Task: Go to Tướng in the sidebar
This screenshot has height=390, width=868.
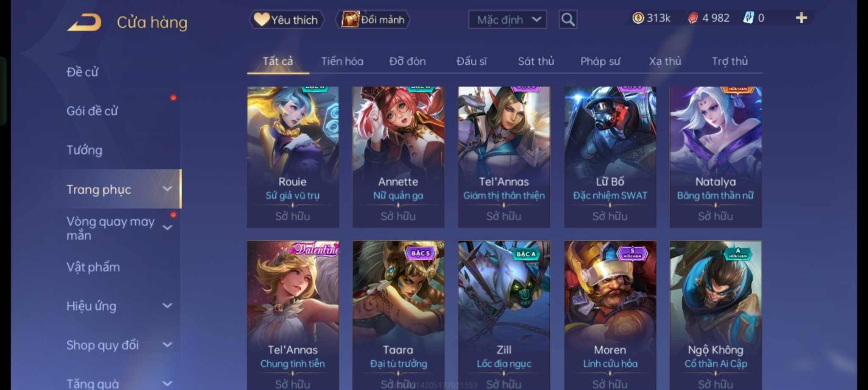Action: coord(84,150)
